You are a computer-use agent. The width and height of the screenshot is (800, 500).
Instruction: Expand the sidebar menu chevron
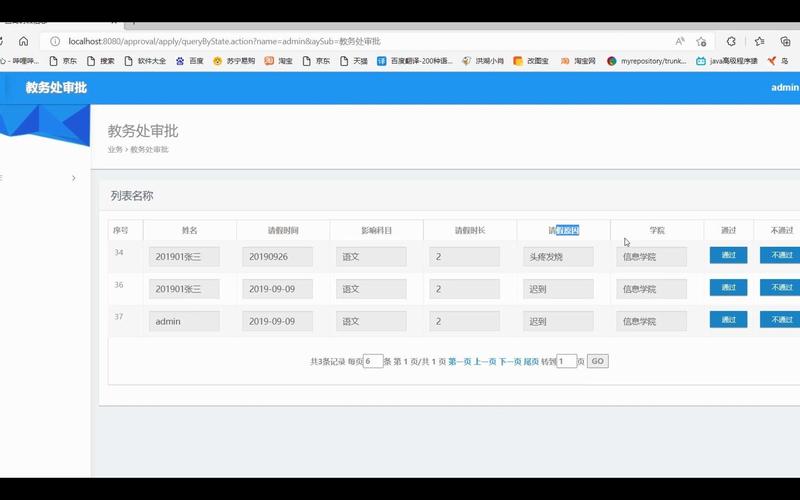(x=73, y=178)
